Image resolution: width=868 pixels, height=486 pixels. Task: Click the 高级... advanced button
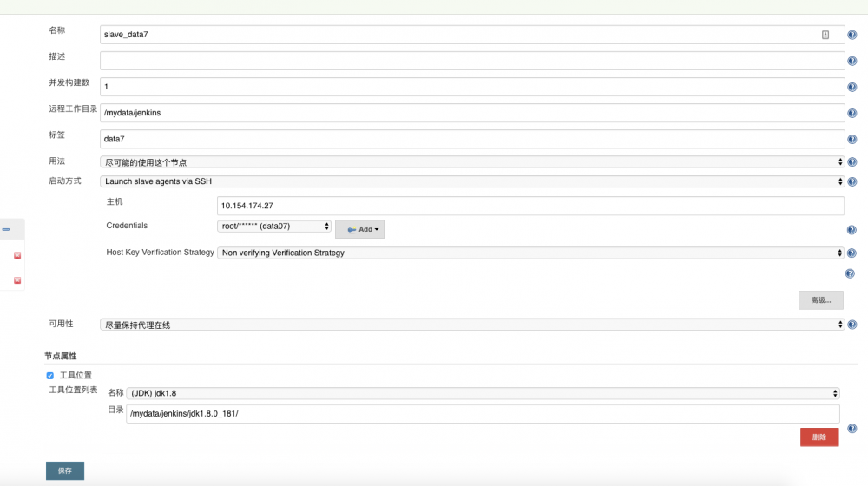tap(821, 300)
